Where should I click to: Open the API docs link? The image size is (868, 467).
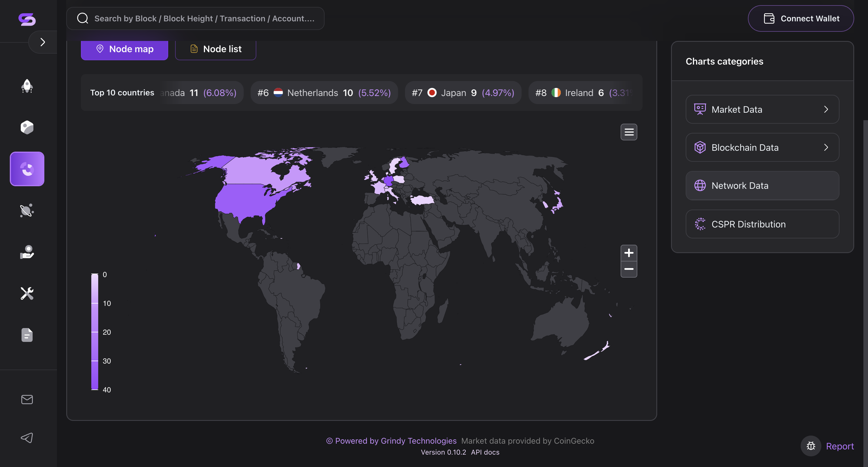(485, 452)
